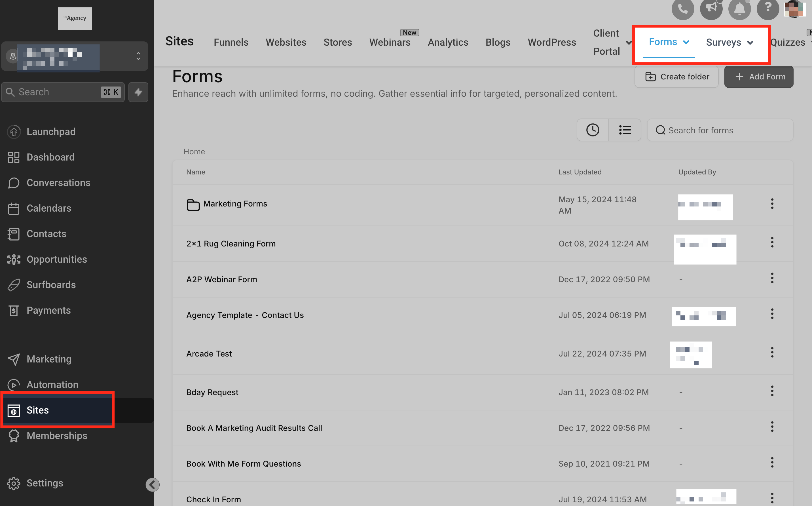Switch to the Funnels tab
Screen dimensions: 812x506
pos(231,42)
